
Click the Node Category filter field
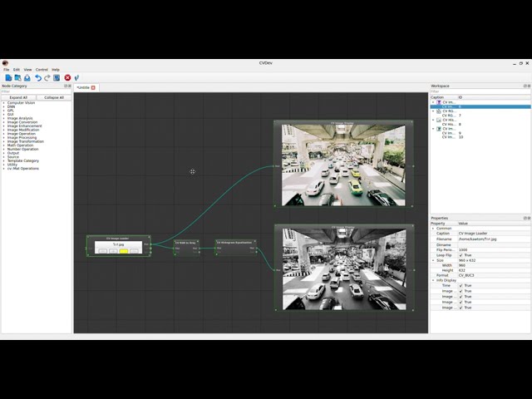[x=37, y=91]
